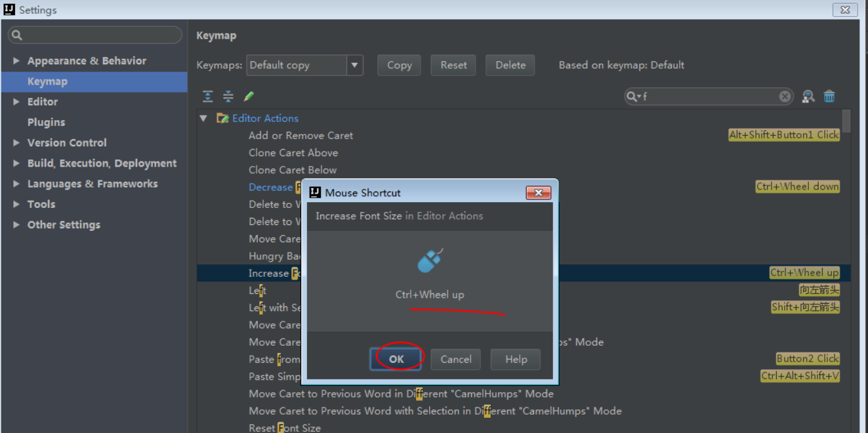Click Ctrl+Alt+Shift+V shortcut label
Screen dimensions: 868x433
click(800, 376)
